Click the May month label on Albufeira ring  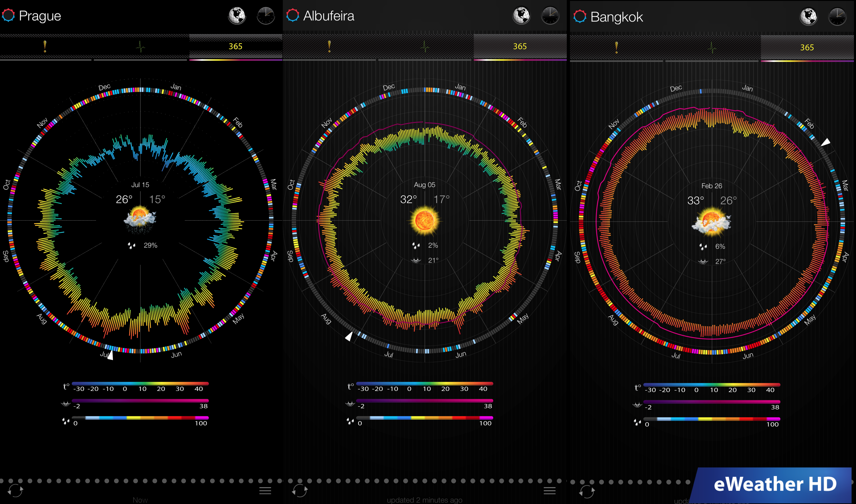(523, 318)
